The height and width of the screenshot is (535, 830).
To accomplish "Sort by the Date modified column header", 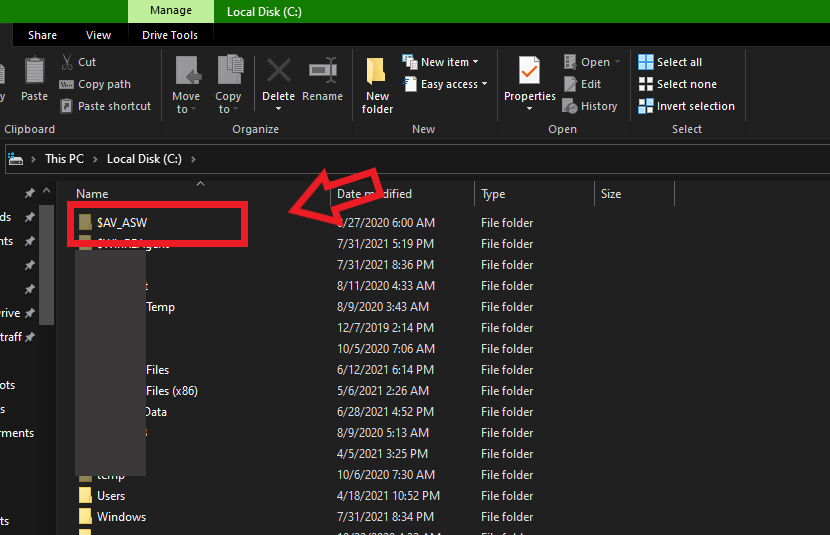I will (x=374, y=194).
